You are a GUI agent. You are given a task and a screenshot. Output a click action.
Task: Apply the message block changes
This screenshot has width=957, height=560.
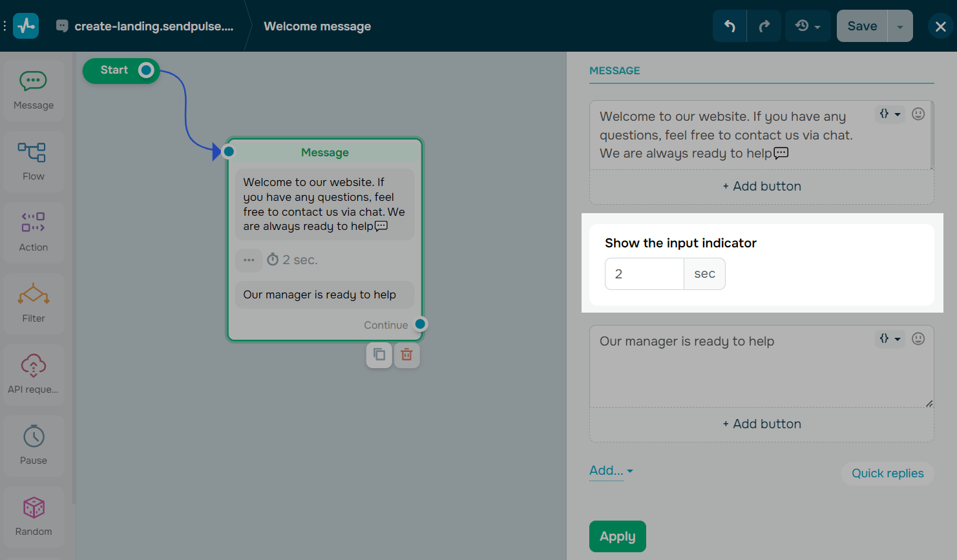(x=617, y=536)
